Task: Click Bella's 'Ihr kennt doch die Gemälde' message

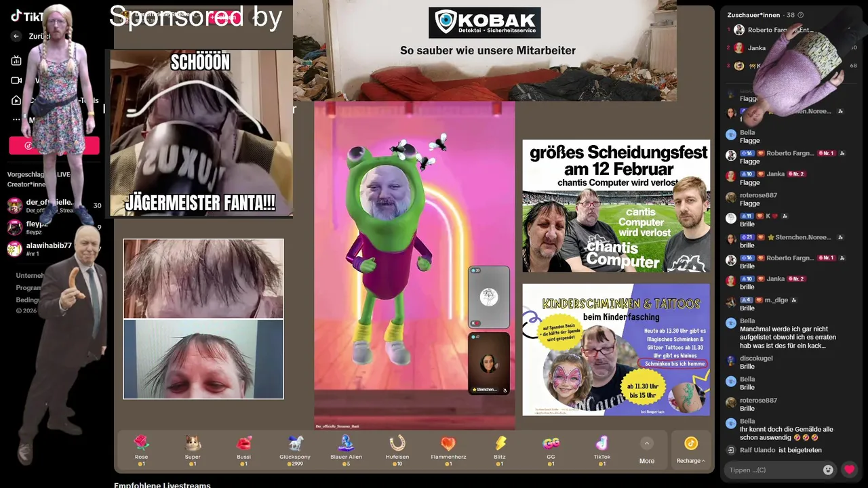Action: (x=787, y=433)
